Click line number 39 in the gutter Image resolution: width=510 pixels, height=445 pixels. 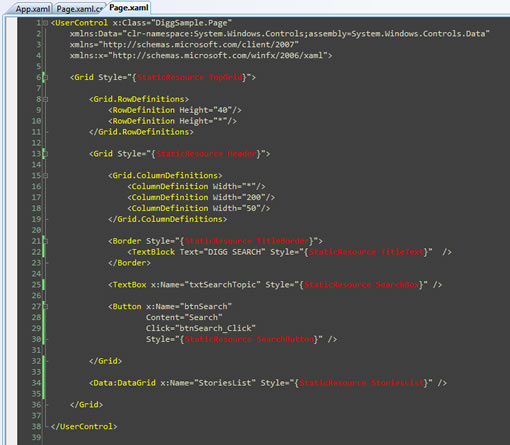(x=36, y=437)
